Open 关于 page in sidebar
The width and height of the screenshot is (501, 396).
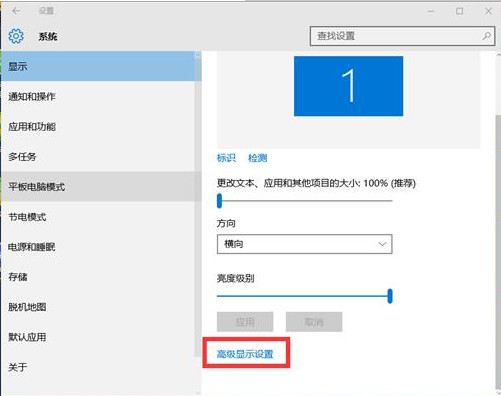101,367
